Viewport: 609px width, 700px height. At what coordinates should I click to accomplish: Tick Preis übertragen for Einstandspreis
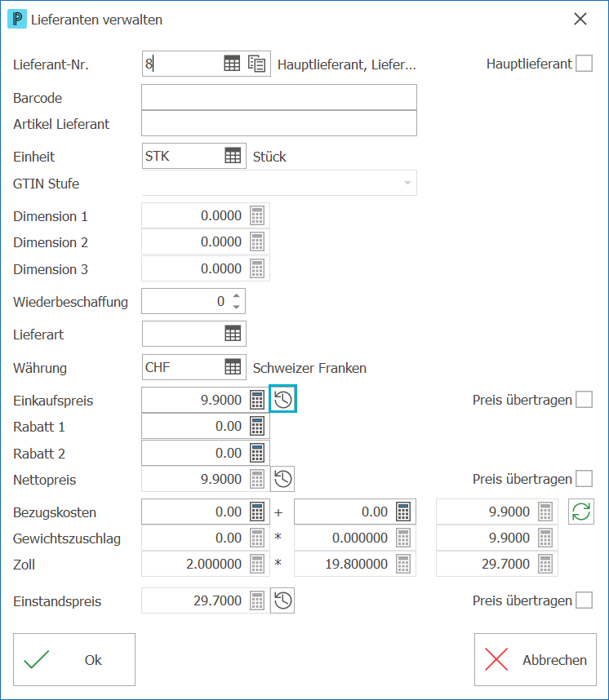(x=584, y=600)
